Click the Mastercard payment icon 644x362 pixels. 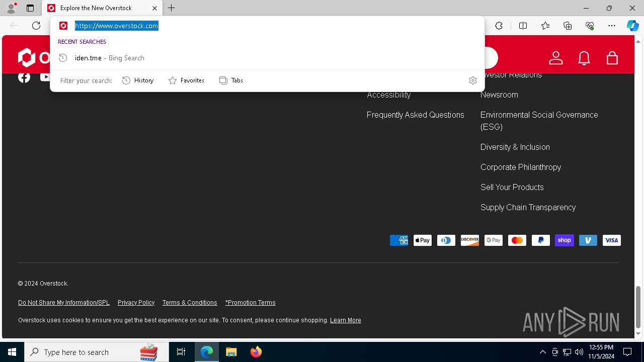(517, 240)
